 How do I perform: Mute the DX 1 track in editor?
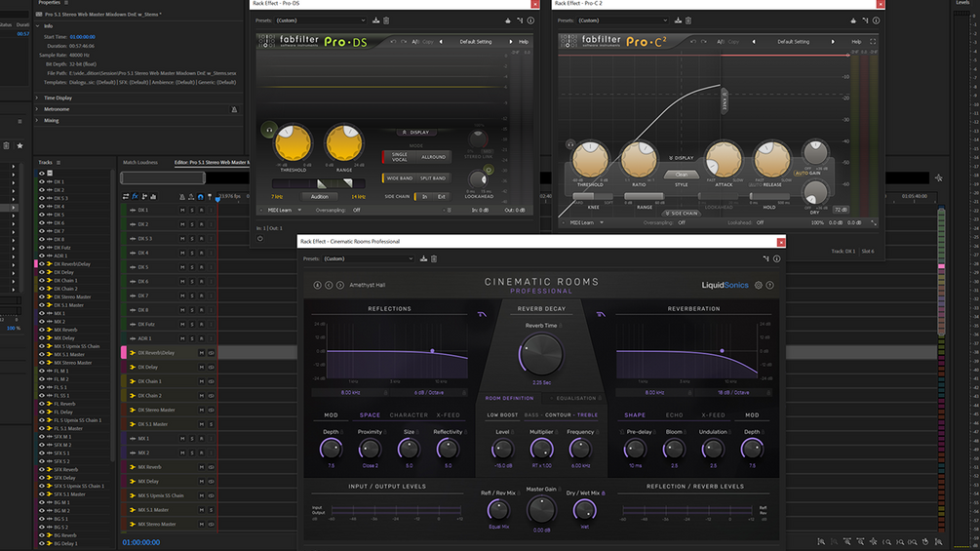click(182, 210)
